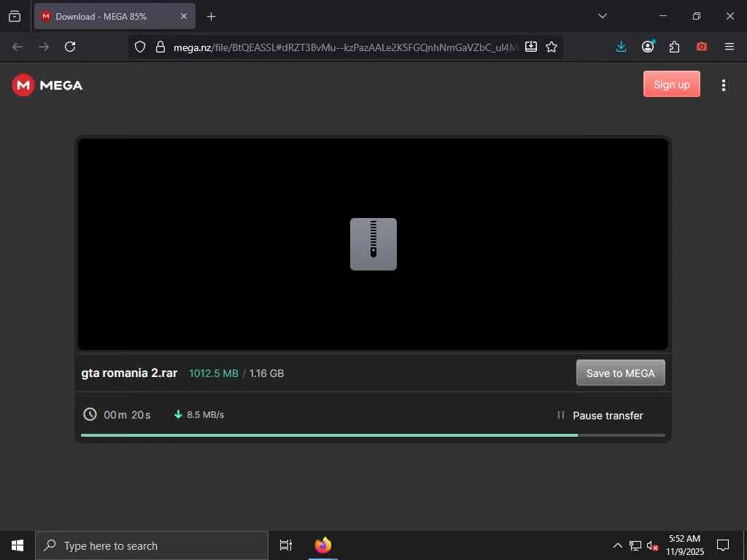Click the muted volume tray icon
The image size is (747, 560).
tap(652, 545)
